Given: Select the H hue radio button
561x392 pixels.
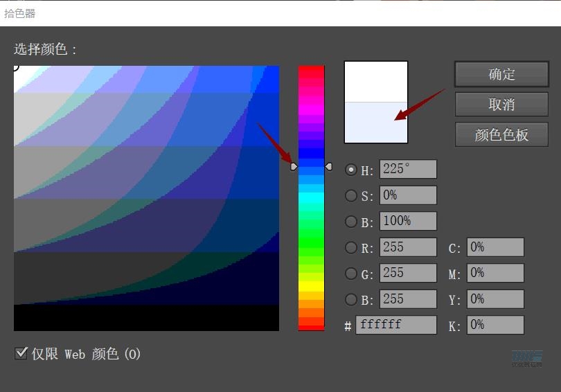Looking at the screenshot, I should [x=351, y=170].
